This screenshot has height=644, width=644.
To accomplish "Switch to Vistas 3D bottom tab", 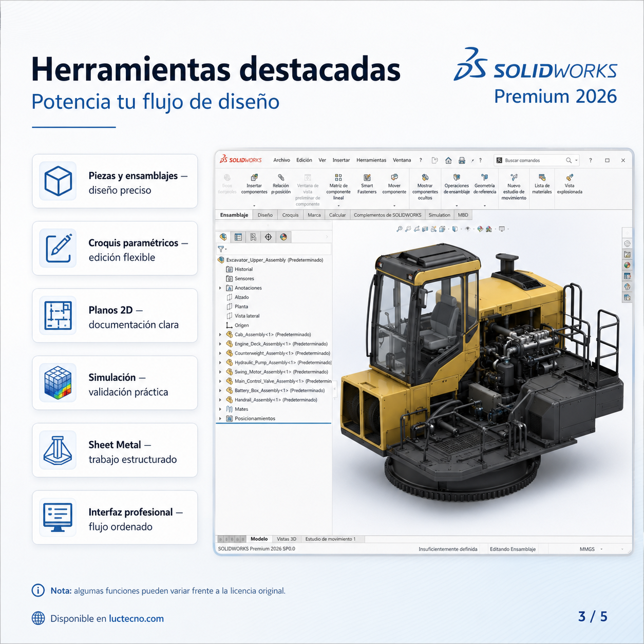I will tap(287, 539).
